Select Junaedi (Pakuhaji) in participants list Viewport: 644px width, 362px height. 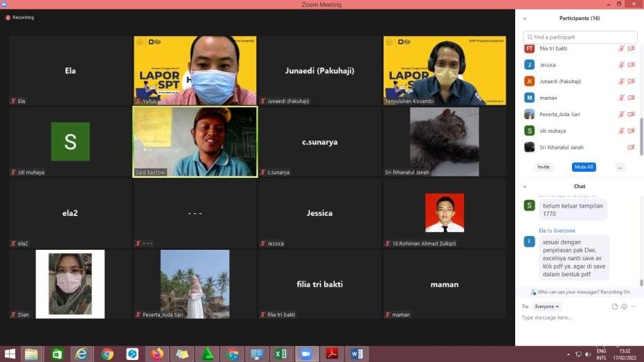560,82
